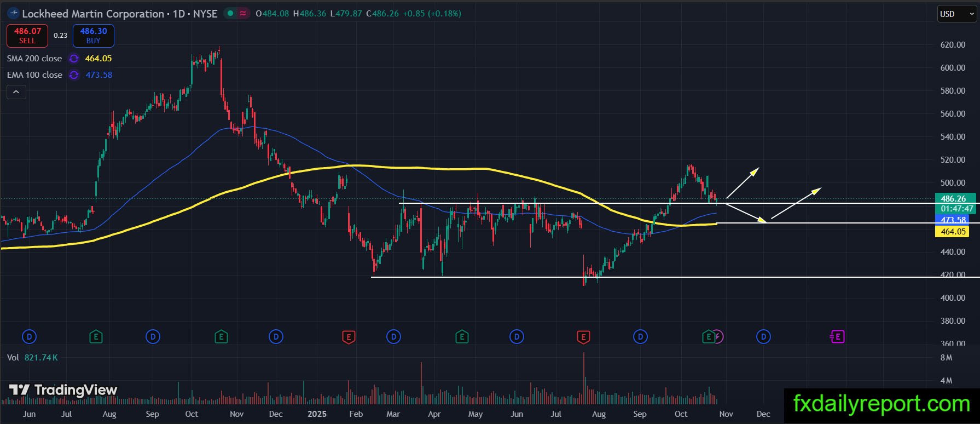Open the September 2025 dividend marker
Viewport: 980px width, 424px height.
click(640, 336)
